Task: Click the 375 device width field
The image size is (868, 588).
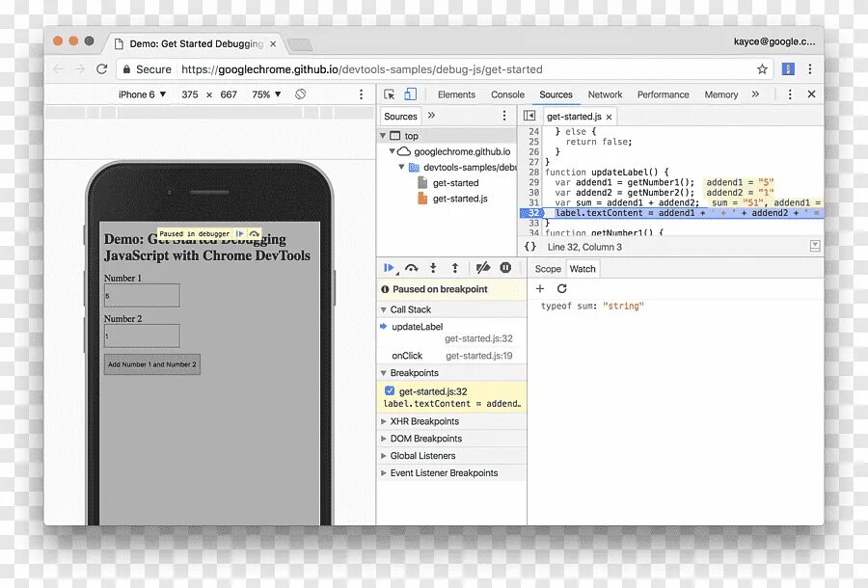Action: point(190,94)
